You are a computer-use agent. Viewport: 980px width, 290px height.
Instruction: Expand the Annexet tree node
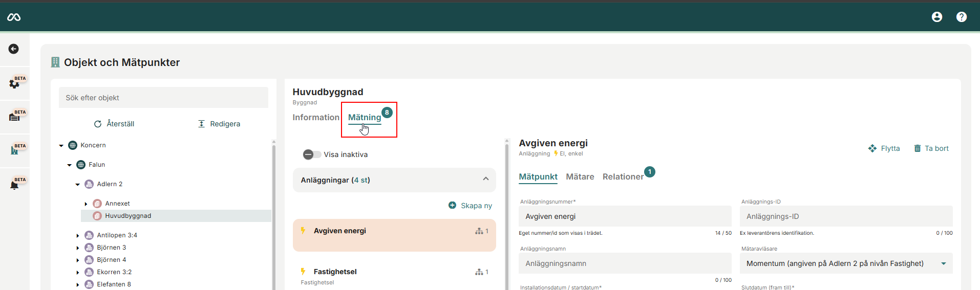pos(86,204)
